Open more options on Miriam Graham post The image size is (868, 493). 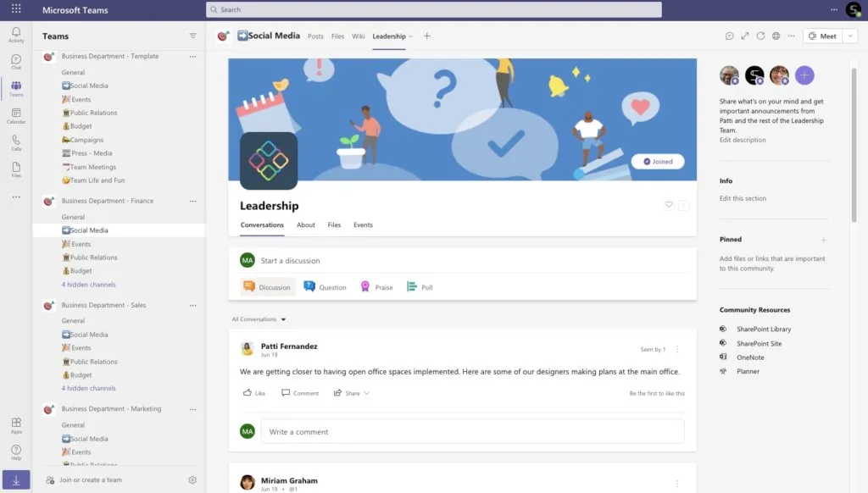pyautogui.click(x=677, y=484)
